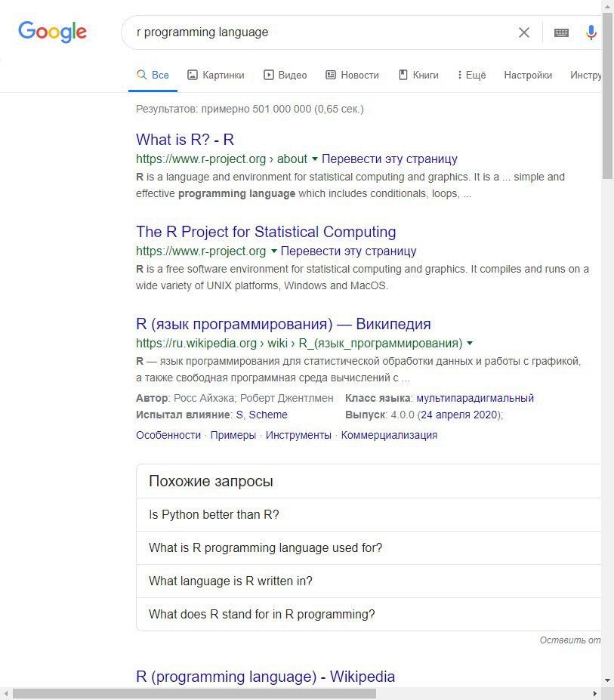The width and height of the screenshot is (614, 700).
Task: Click the magnifier icon on Все tab
Action: pos(141,75)
